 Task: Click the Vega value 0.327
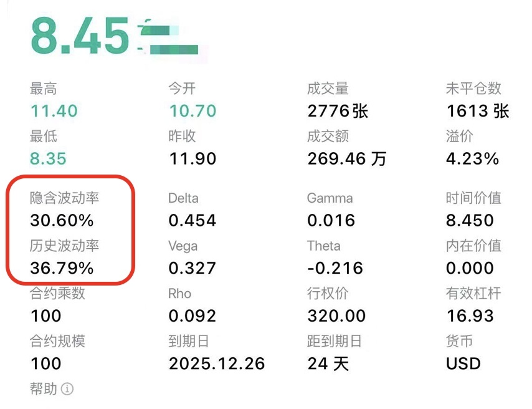tap(192, 269)
